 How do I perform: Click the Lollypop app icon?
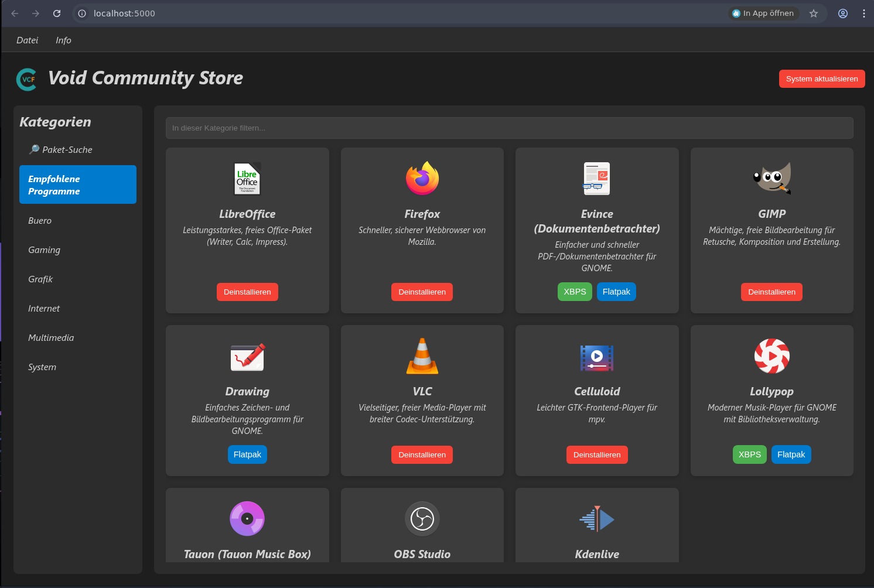coord(771,356)
